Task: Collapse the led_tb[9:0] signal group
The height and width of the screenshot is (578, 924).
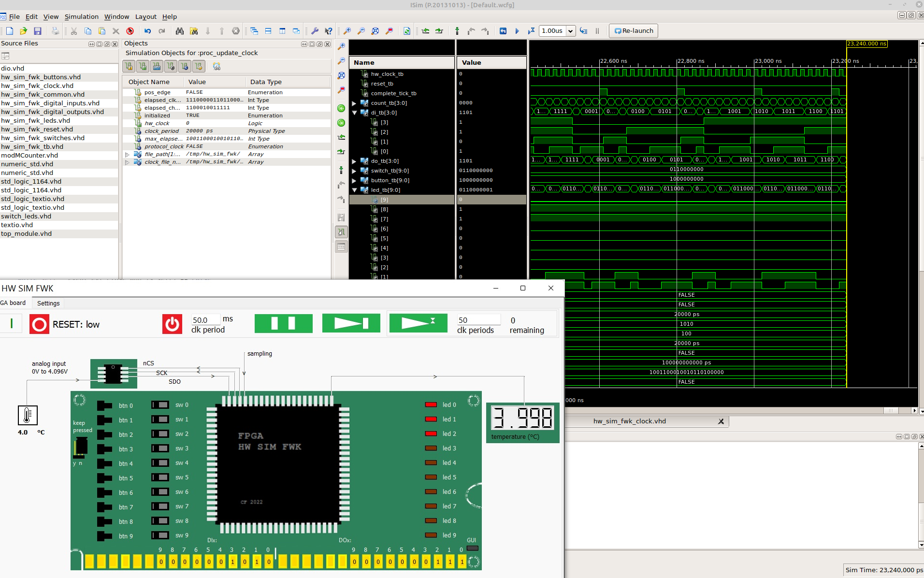Action: pos(354,190)
